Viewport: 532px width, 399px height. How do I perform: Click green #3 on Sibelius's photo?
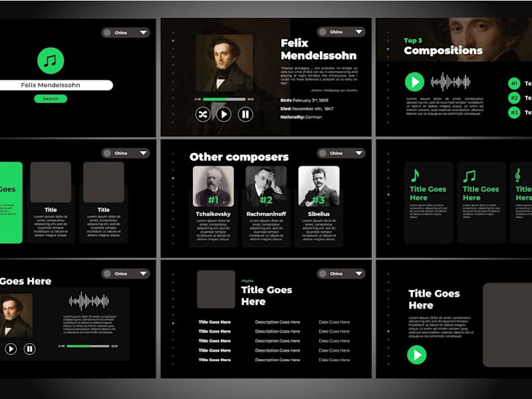pos(319,200)
